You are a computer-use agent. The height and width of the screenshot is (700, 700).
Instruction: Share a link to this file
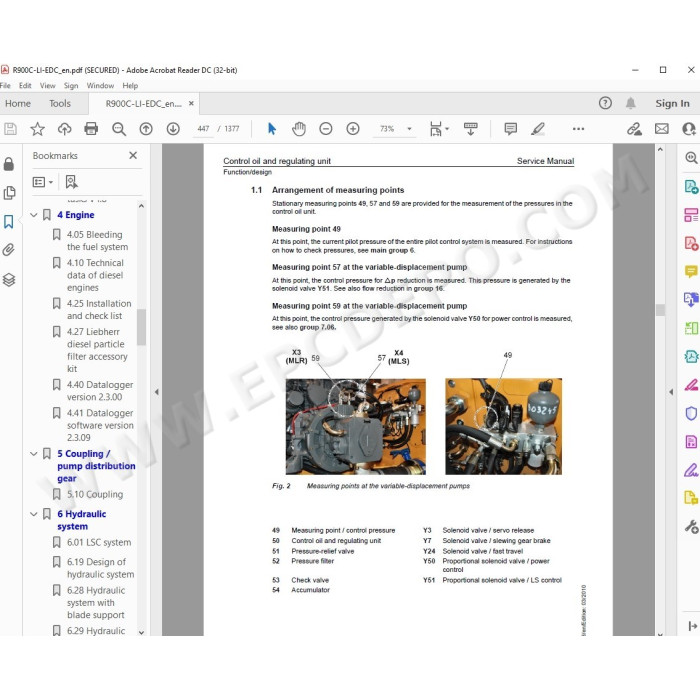tap(634, 129)
